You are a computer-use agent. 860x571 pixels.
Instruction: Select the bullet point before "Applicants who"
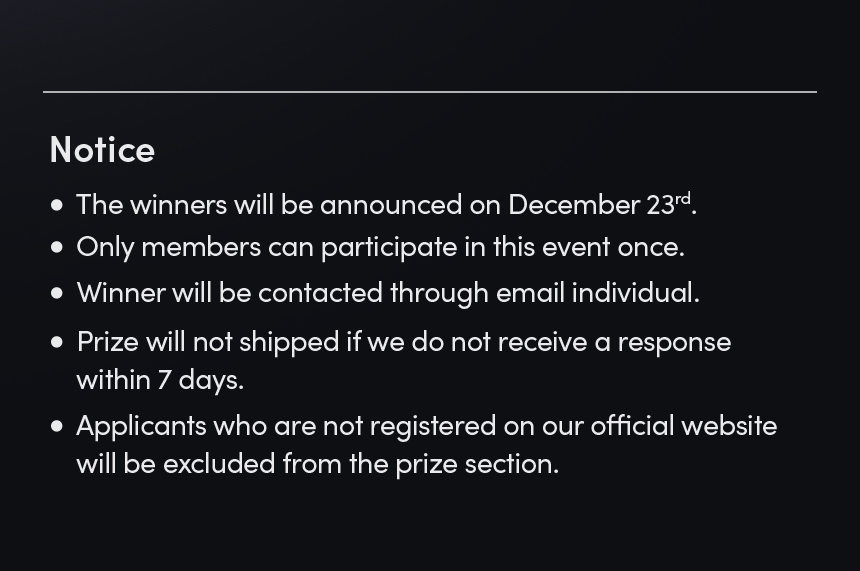(56, 426)
